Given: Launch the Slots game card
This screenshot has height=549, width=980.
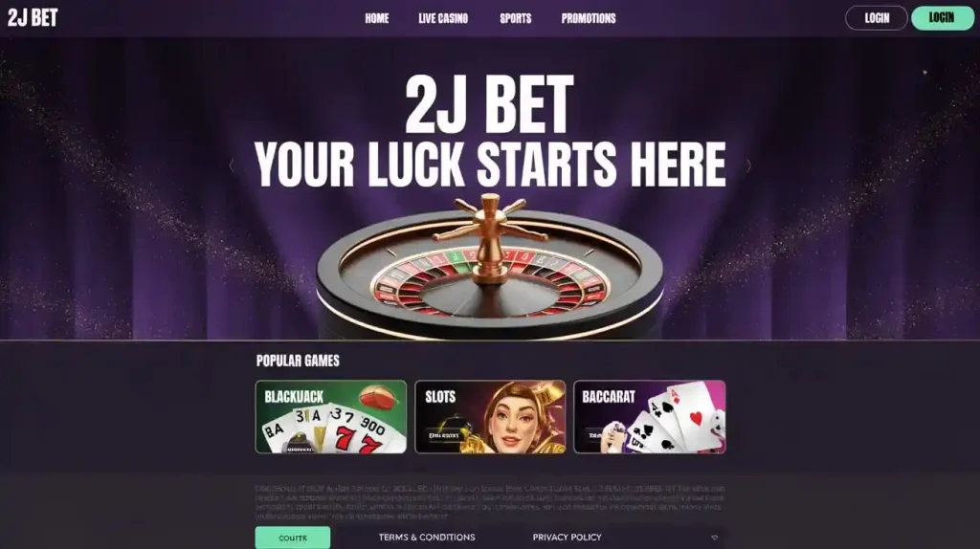Looking at the screenshot, I should 490,417.
